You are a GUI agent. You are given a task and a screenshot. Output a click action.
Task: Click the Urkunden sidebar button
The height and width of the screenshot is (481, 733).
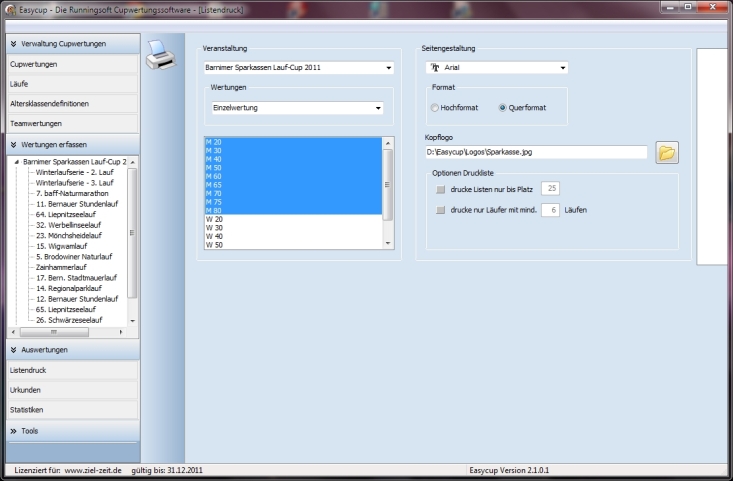tap(68, 390)
